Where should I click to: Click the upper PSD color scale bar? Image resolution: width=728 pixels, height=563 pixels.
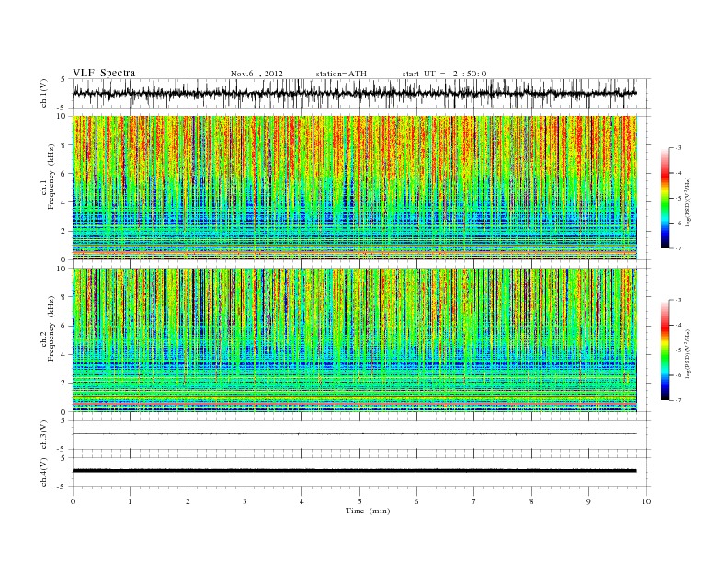[665, 198]
